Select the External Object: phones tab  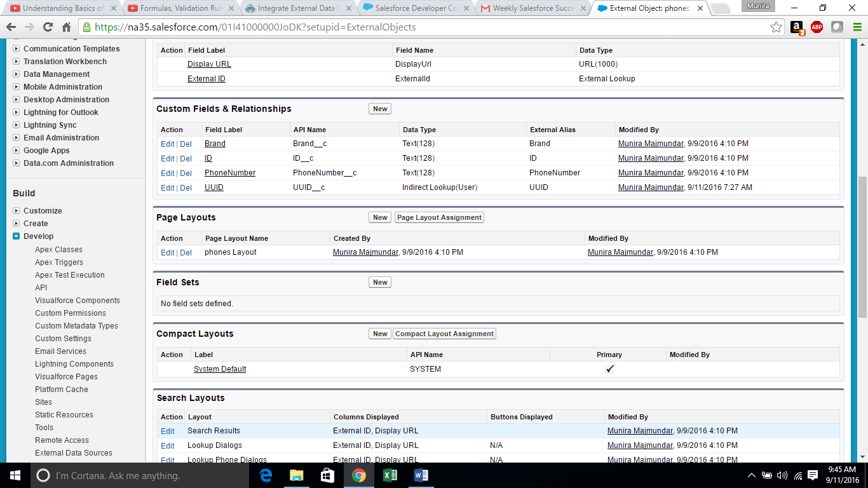[649, 8]
